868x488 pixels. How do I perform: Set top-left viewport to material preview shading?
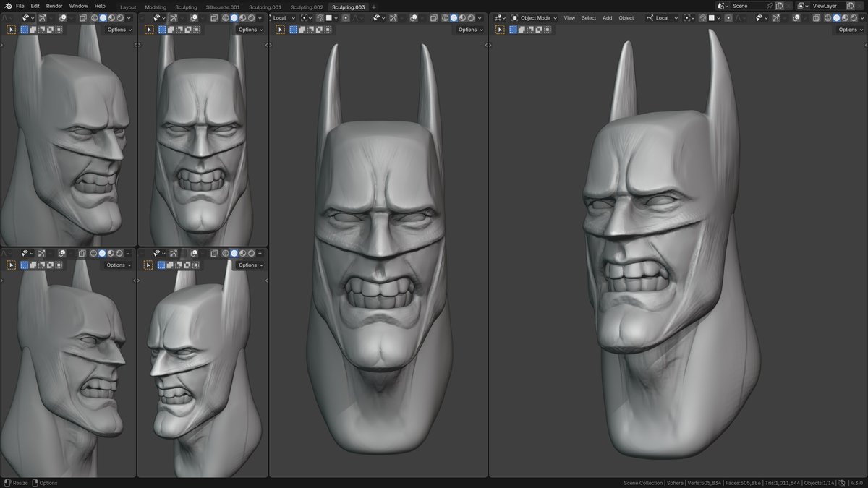pyautogui.click(x=111, y=18)
